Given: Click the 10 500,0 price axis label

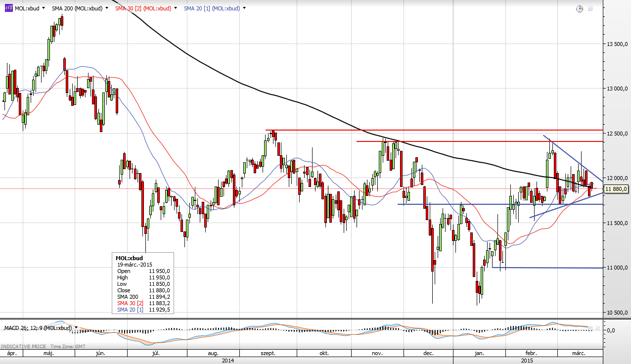Looking at the screenshot, I should 617,313.
